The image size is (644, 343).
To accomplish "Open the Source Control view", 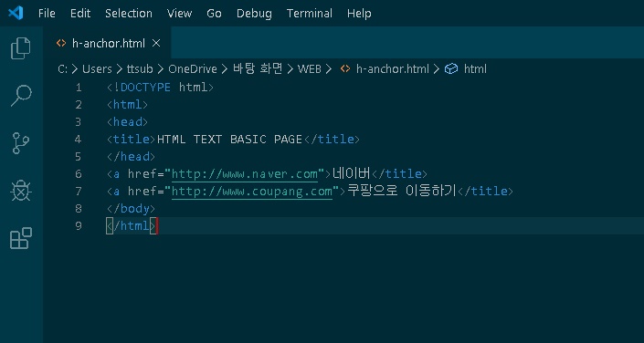I will coord(21,143).
